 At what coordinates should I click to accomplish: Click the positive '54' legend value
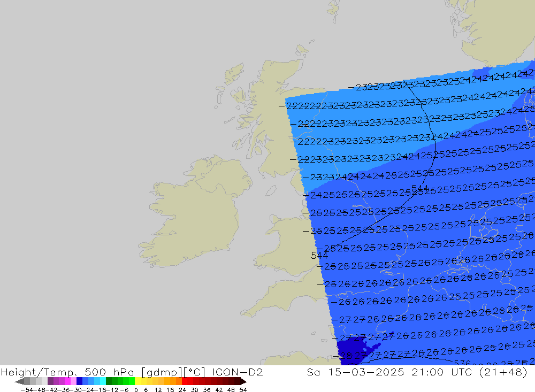click(x=243, y=390)
